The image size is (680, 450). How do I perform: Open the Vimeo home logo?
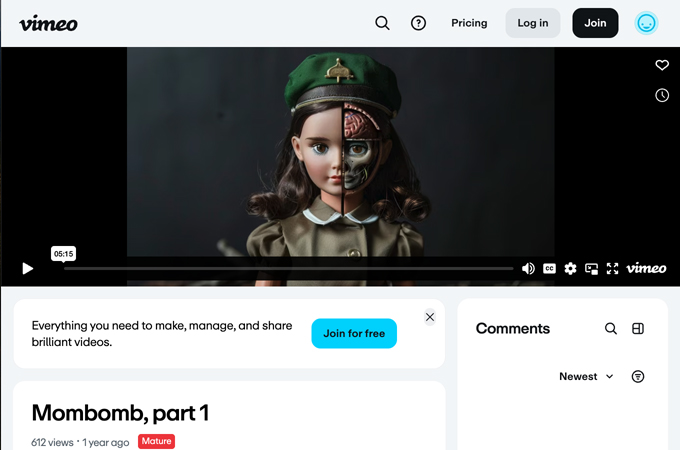coord(48,23)
